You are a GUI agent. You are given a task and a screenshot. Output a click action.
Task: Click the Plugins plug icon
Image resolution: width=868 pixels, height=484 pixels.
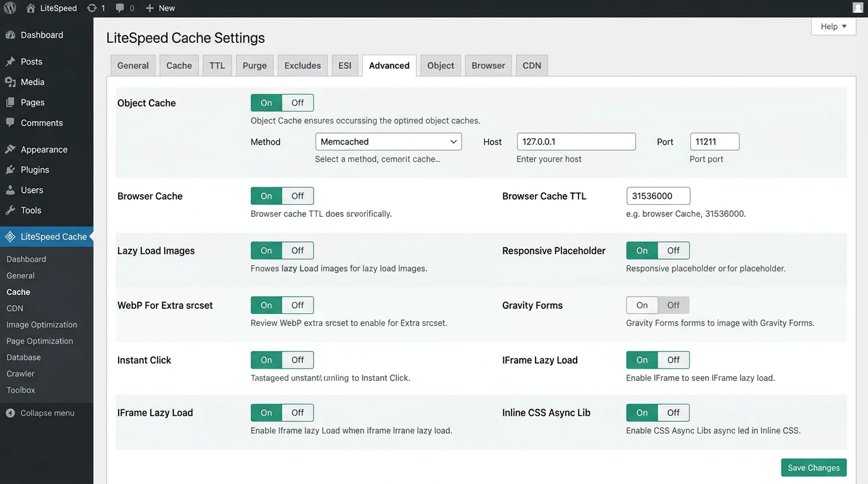pyautogui.click(x=10, y=170)
